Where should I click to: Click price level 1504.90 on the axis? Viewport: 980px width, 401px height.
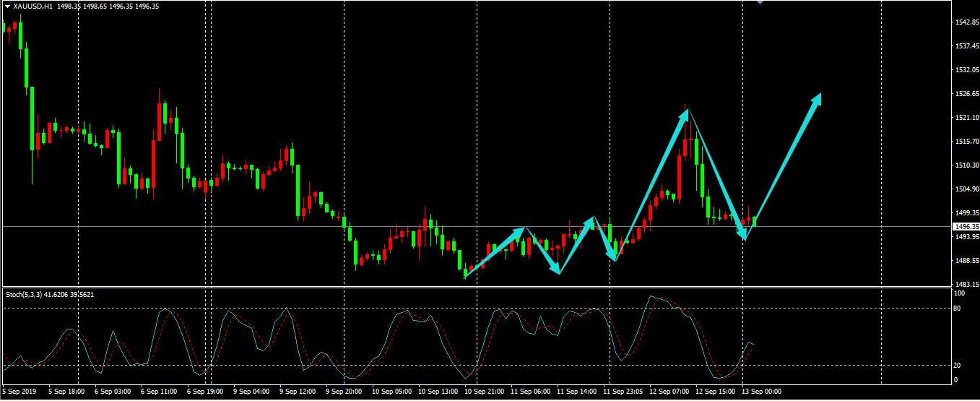coord(966,189)
